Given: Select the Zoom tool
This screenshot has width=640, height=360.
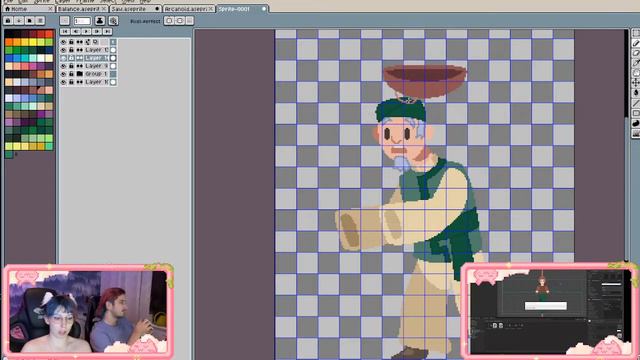Looking at the screenshot, I should (x=636, y=73).
